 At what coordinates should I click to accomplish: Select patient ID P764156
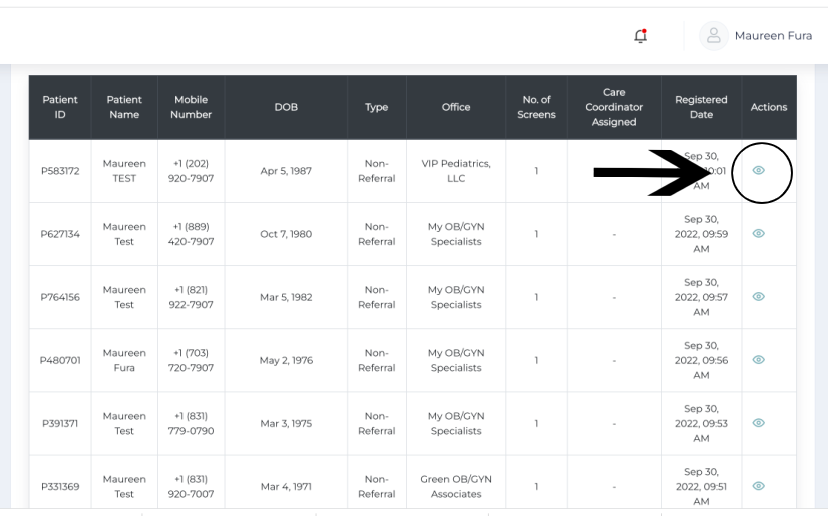point(60,297)
